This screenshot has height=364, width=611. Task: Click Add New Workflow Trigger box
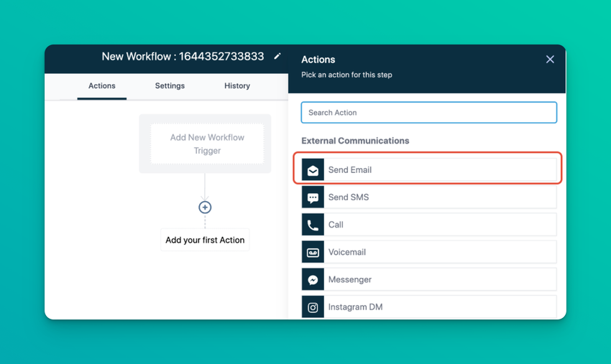(x=207, y=144)
